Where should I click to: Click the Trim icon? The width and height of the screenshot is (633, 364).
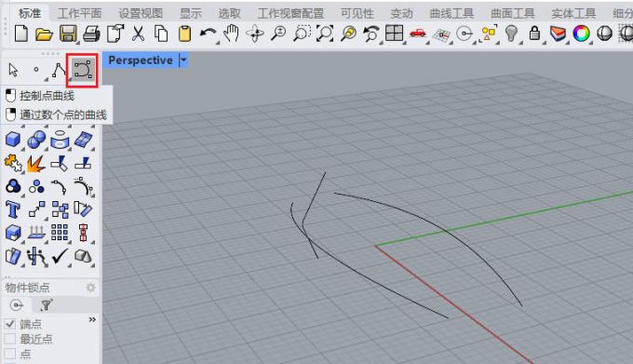pos(60,164)
